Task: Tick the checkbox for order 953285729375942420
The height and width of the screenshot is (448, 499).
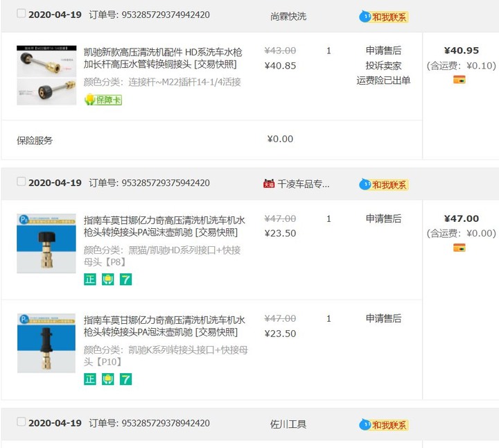Action: pyautogui.click(x=21, y=182)
